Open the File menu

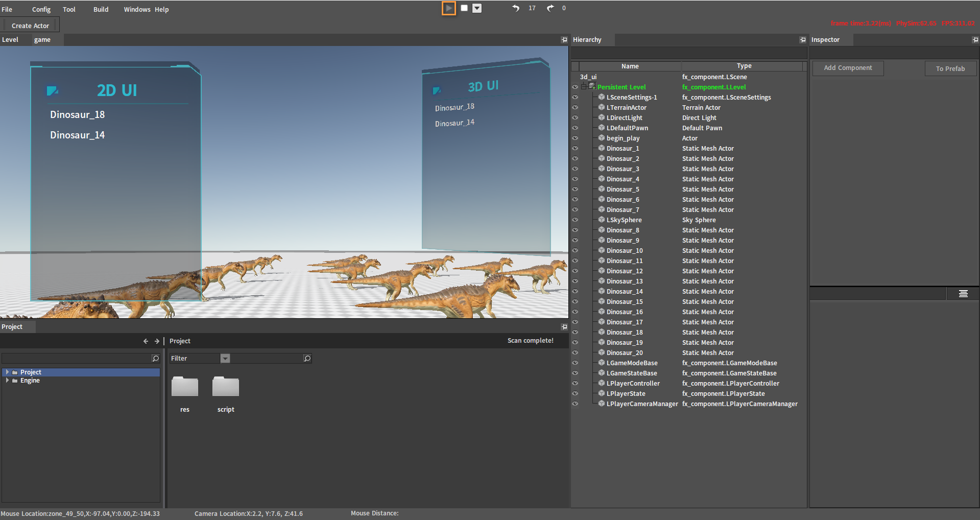[x=7, y=9]
